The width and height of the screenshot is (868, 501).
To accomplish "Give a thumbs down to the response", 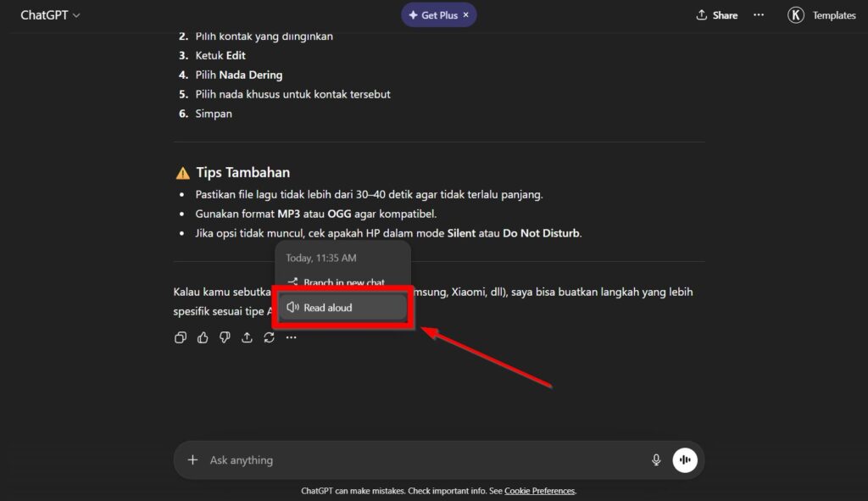I will click(x=225, y=337).
